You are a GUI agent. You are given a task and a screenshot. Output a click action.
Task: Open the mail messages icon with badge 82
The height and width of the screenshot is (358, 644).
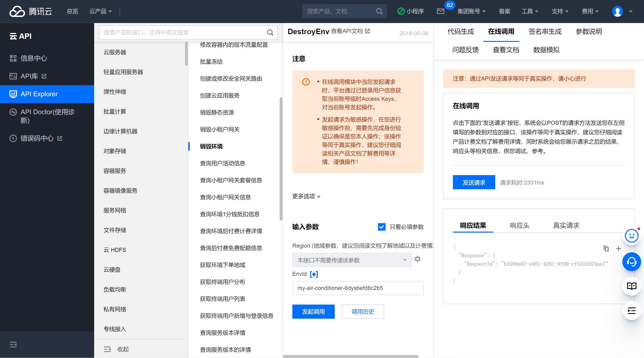(440, 11)
